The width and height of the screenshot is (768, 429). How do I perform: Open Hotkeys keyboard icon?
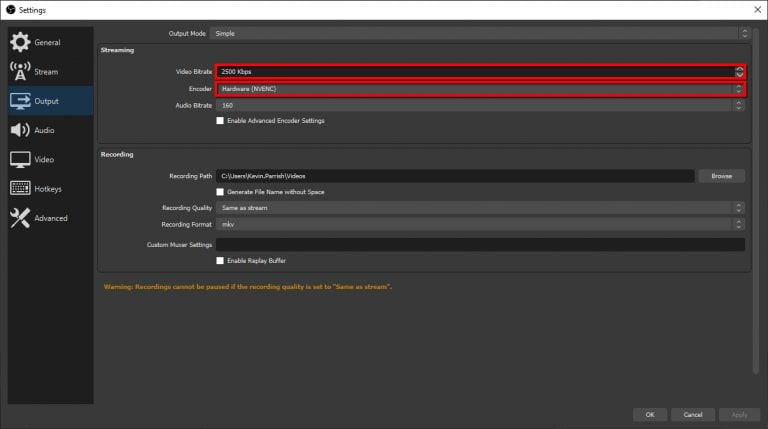point(20,188)
